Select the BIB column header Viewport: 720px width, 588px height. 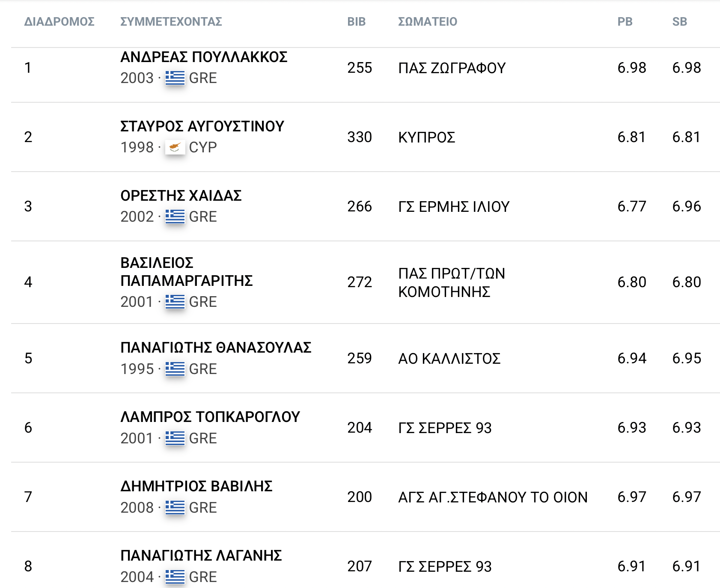pos(356,21)
